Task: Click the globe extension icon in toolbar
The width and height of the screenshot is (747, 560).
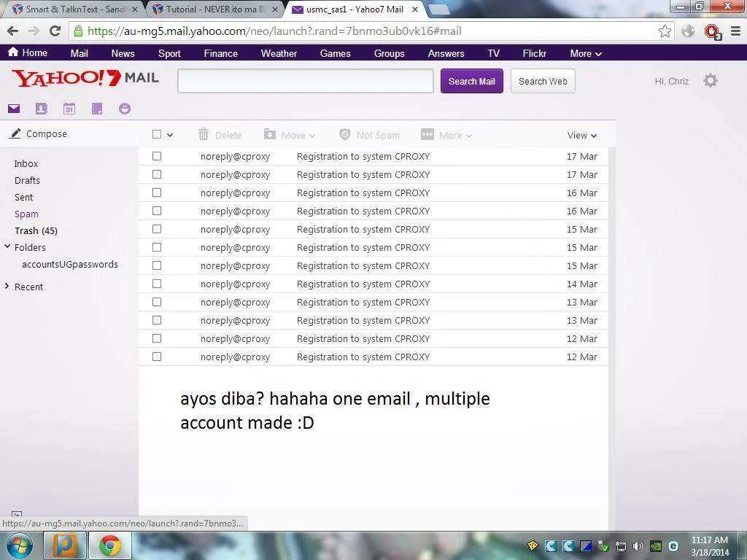Action: (x=687, y=31)
